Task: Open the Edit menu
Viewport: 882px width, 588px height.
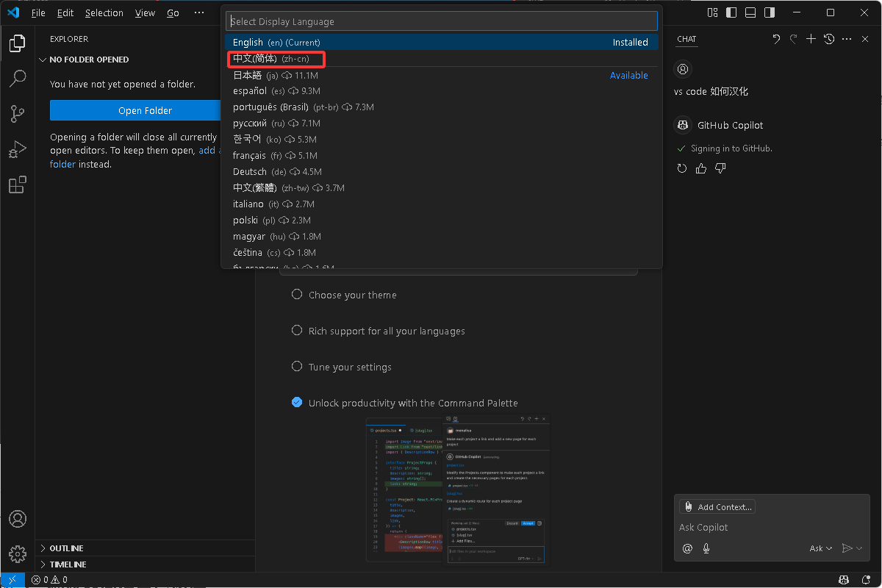Action: tap(65, 12)
